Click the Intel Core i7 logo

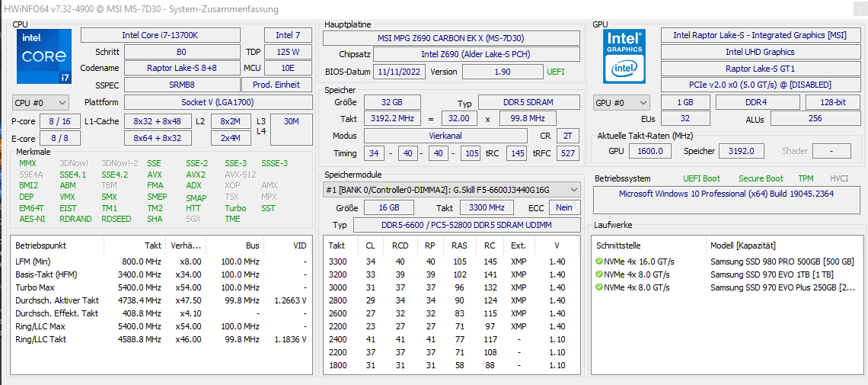(x=43, y=56)
